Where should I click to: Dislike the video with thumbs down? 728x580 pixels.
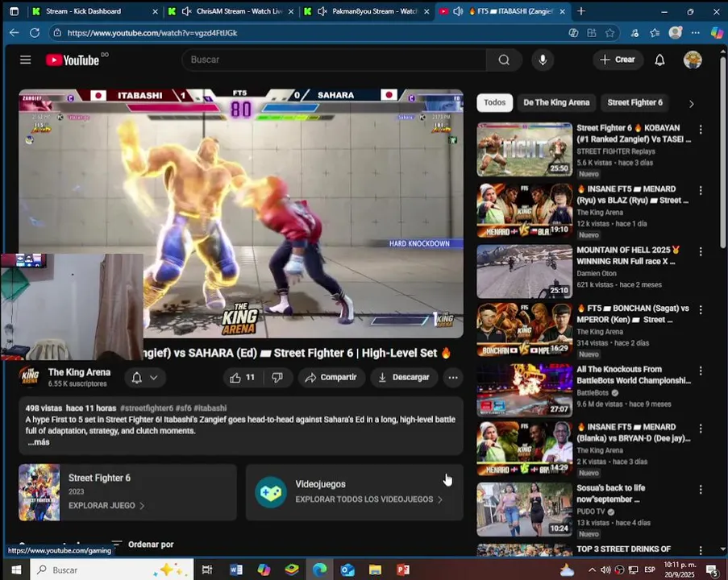click(277, 377)
